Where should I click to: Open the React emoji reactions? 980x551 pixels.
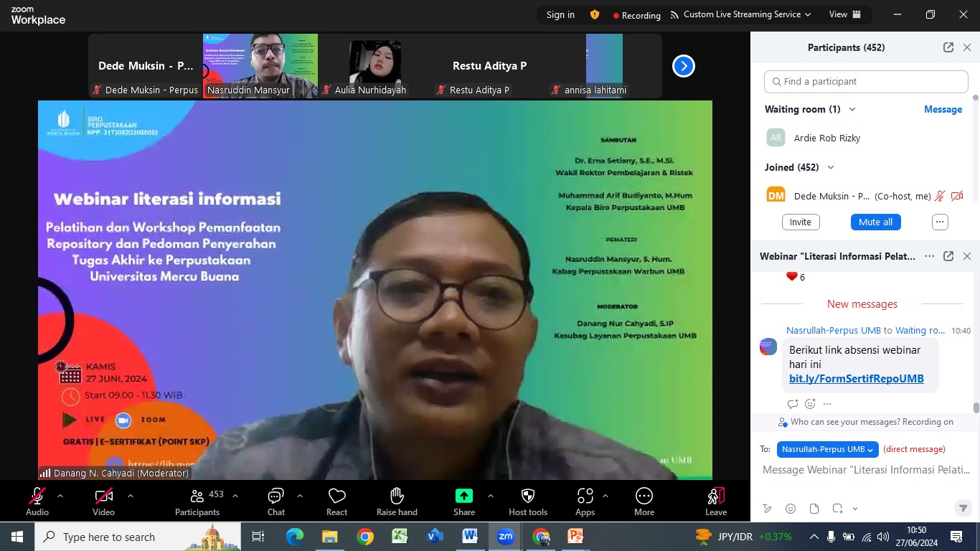pyautogui.click(x=336, y=496)
